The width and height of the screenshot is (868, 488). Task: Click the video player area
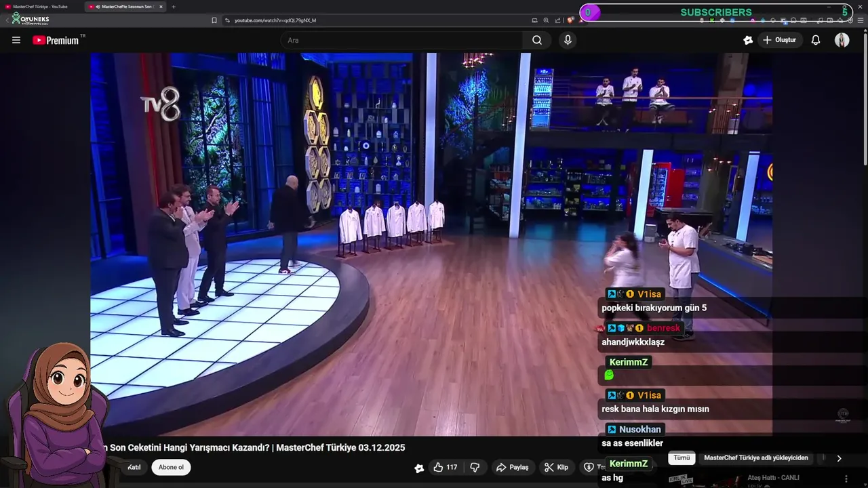point(431,244)
